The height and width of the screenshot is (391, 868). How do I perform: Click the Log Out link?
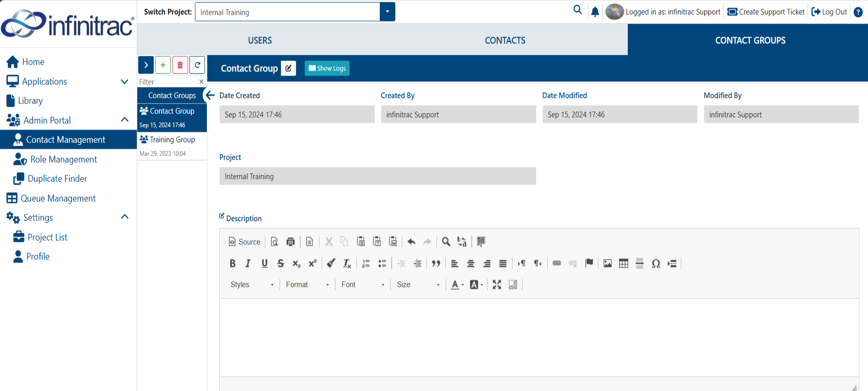pyautogui.click(x=829, y=12)
